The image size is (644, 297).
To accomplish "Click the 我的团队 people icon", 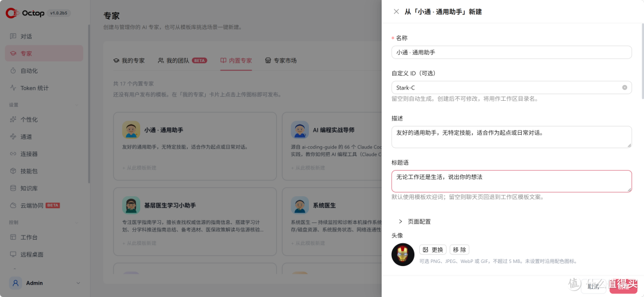I will [x=161, y=60].
